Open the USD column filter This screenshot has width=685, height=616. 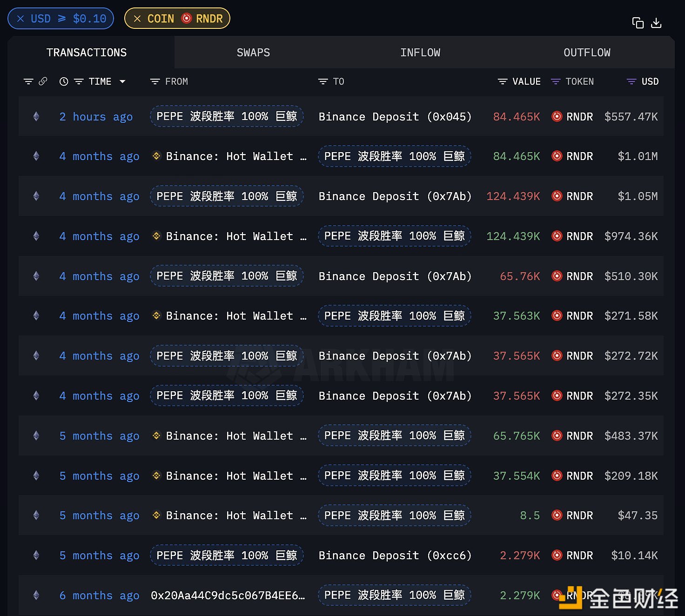pyautogui.click(x=631, y=81)
